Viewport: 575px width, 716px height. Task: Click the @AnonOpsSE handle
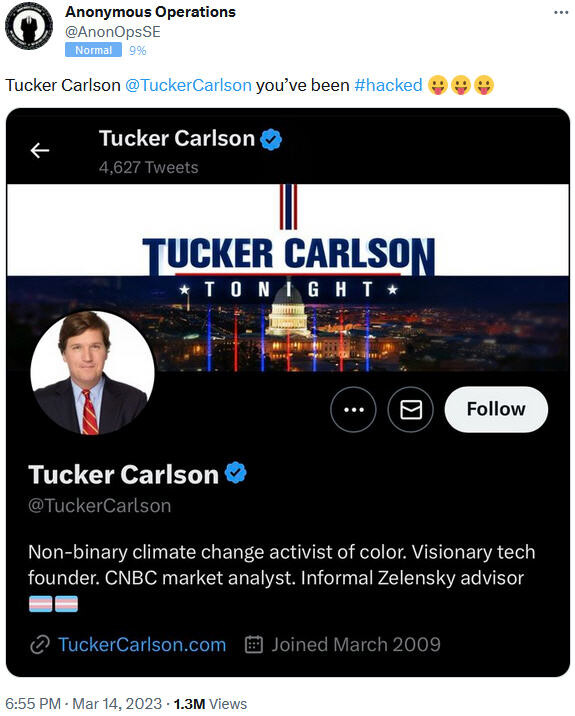tap(113, 32)
